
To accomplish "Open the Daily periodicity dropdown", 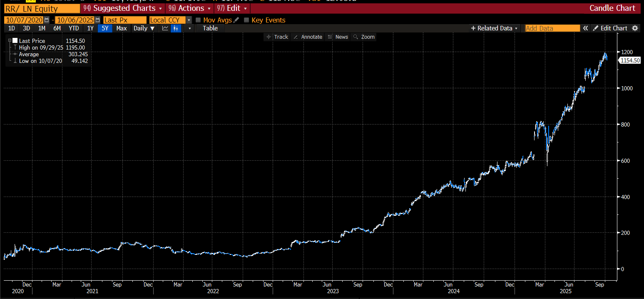I will [144, 28].
